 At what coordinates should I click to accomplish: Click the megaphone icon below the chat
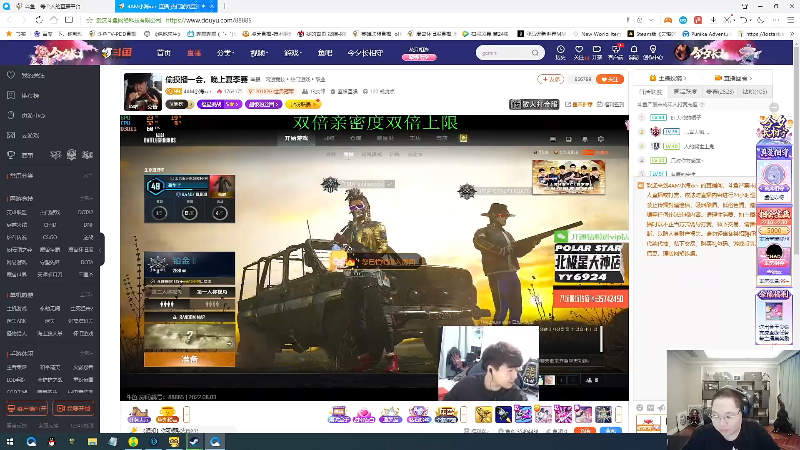pos(661,408)
